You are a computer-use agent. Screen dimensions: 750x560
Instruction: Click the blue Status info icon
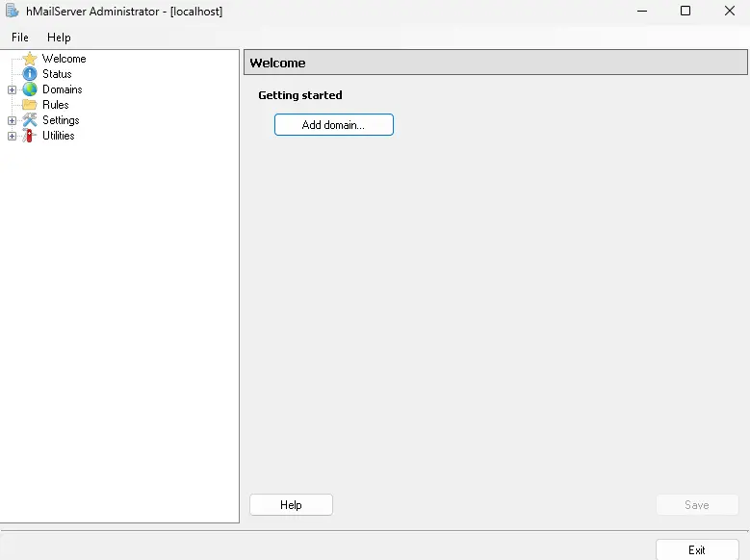(30, 74)
